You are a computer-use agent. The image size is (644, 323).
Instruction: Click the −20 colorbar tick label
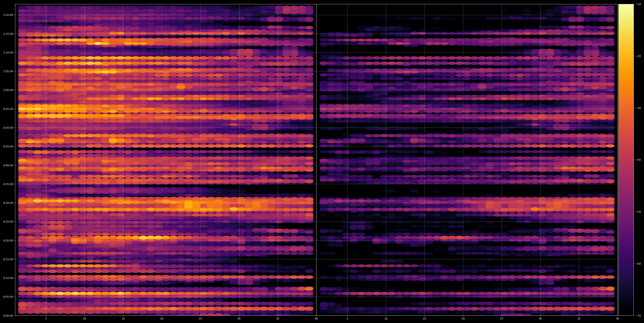(x=638, y=56)
